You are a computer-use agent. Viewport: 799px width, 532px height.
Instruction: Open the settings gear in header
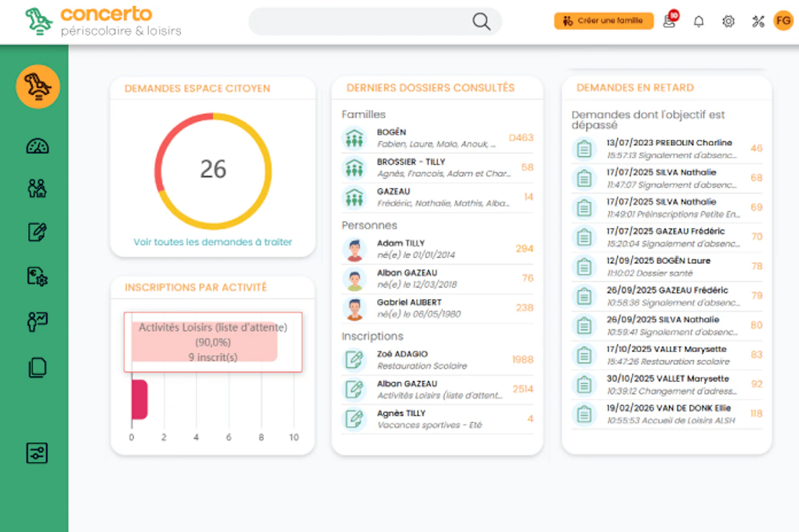[x=728, y=22]
